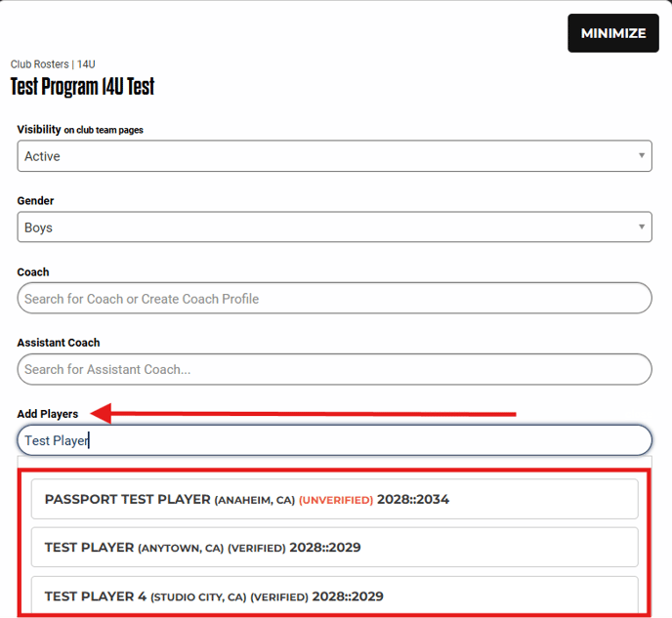Click into the Add Players search box

point(334,440)
